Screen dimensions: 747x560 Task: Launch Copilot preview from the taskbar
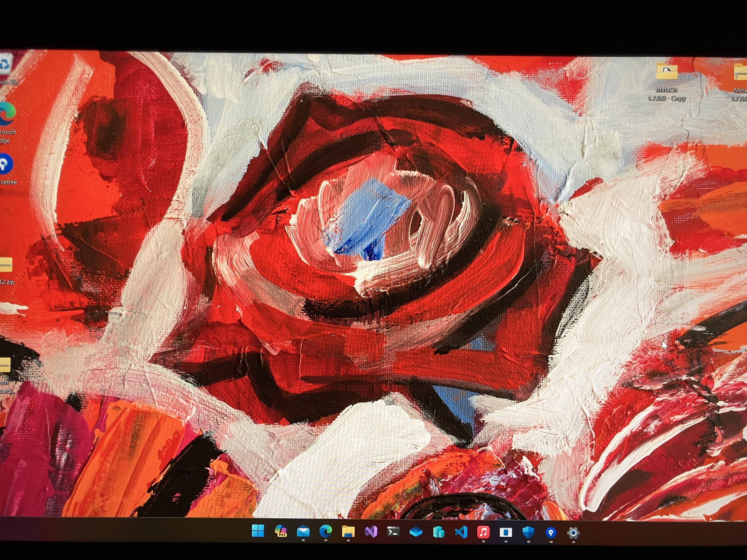click(281, 531)
